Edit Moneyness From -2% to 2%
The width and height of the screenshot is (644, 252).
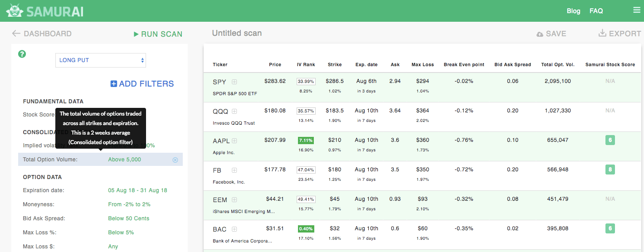tap(129, 204)
